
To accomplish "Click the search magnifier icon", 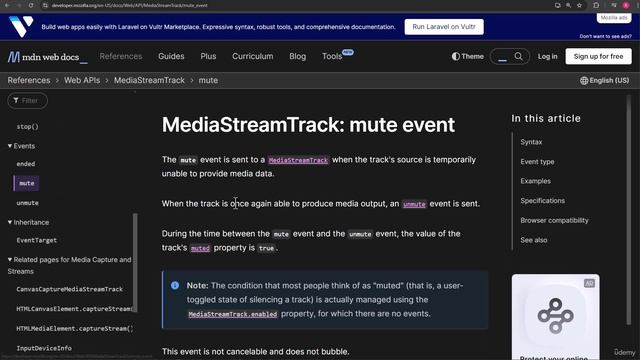I will point(518,56).
